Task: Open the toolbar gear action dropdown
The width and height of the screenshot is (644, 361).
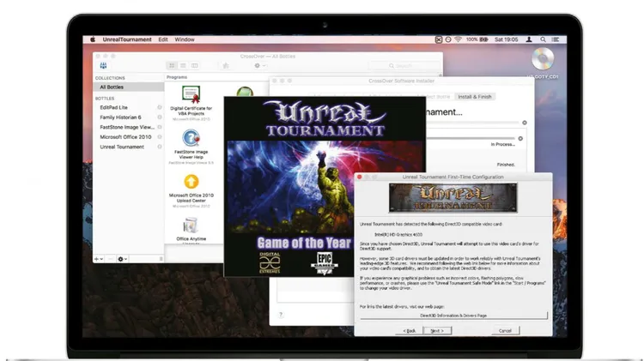Action: click(x=259, y=66)
